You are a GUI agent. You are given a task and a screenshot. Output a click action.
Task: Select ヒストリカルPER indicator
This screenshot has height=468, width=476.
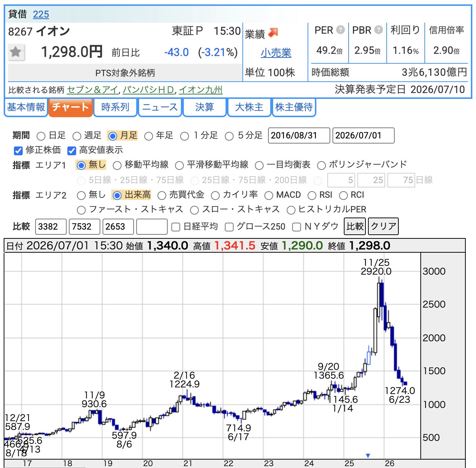(x=291, y=210)
